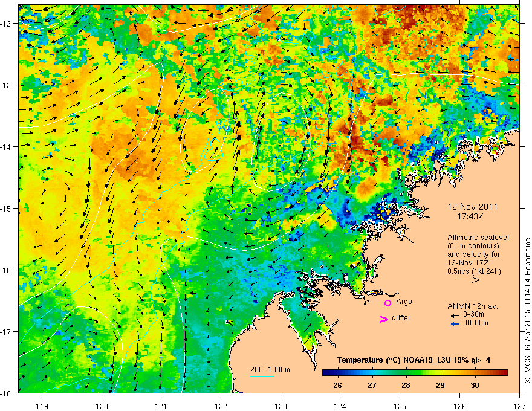This screenshot has width=532, height=411.
Task: Click the latitude label -18
Action: (6, 393)
